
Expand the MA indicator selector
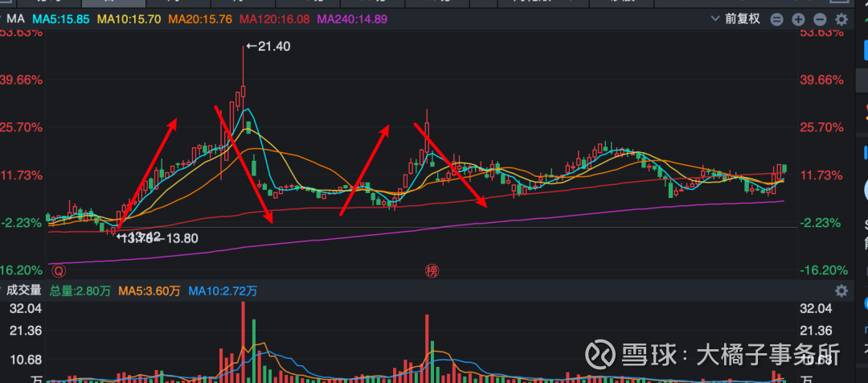[13, 19]
